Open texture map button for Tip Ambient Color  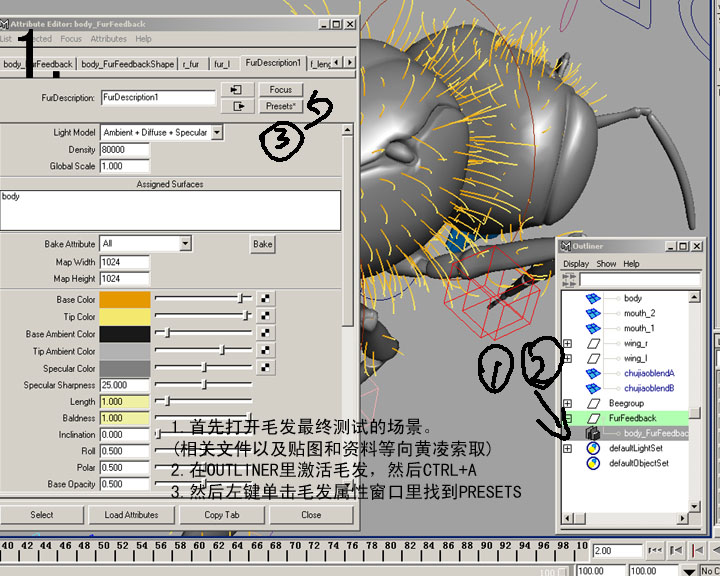click(x=265, y=350)
